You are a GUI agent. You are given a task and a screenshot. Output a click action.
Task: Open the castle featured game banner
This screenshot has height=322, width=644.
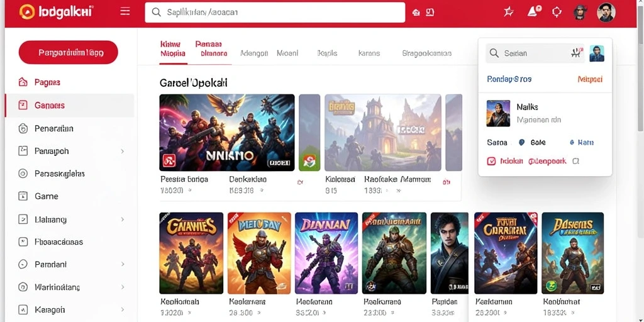pyautogui.click(x=383, y=133)
